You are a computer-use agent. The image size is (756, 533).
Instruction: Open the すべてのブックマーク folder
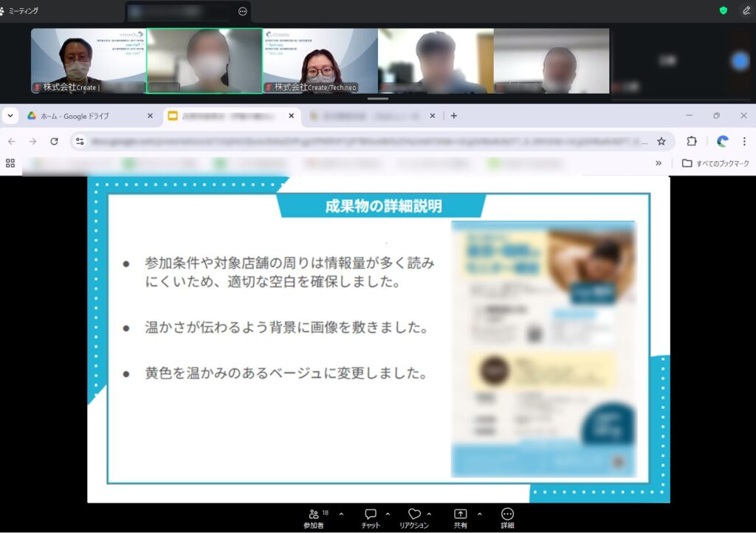[x=715, y=163]
